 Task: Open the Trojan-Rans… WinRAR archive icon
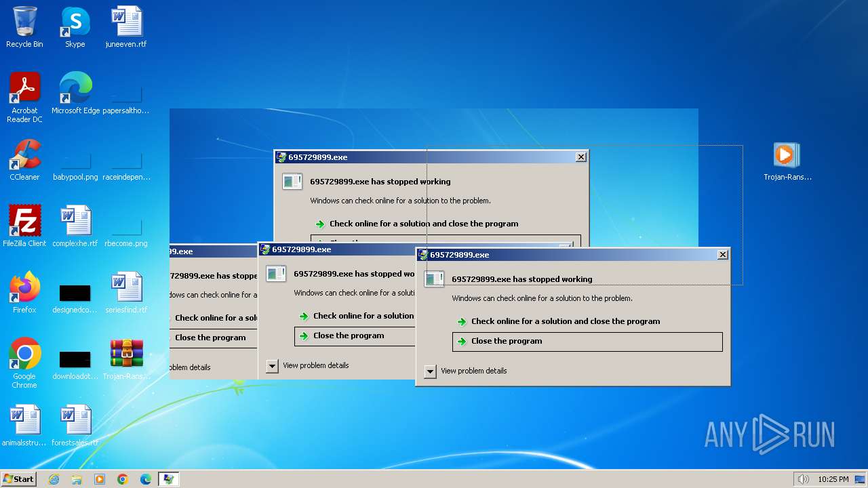tap(126, 359)
